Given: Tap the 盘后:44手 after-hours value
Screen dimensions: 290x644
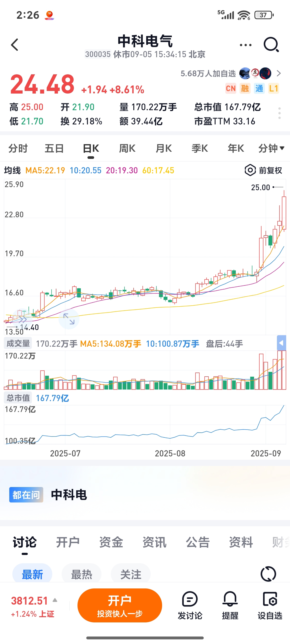Looking at the screenshot, I should 224,344.
